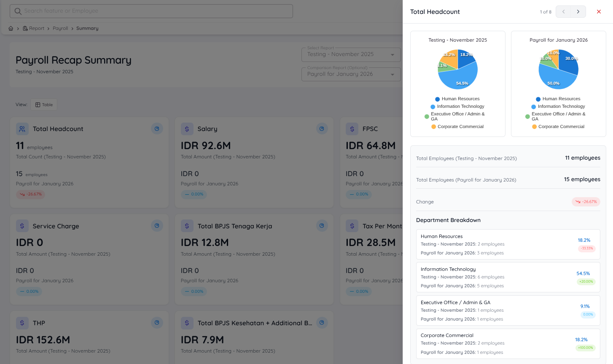
Task: Open pie chart for Total BPJS Tenaga Kerja
Action: point(322,225)
